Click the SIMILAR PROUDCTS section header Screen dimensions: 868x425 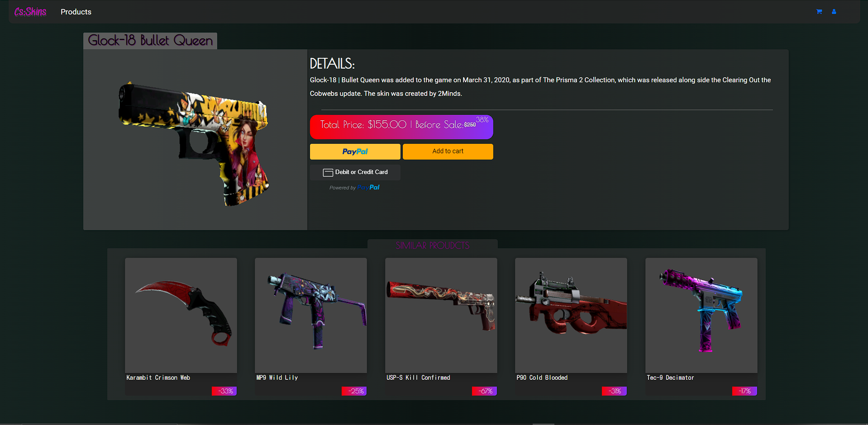click(433, 246)
